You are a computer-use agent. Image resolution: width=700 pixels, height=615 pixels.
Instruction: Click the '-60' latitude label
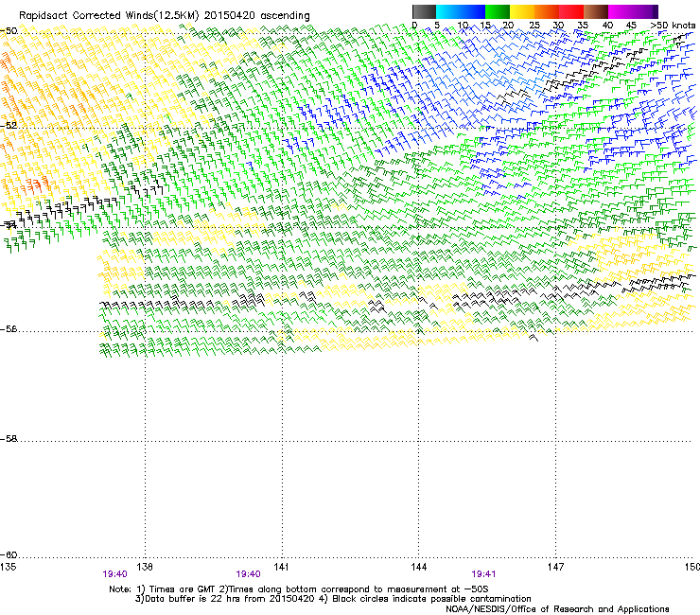(x=9, y=555)
